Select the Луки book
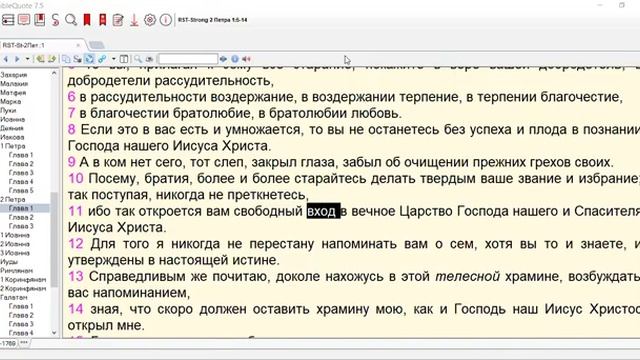This screenshot has height=360, width=640. 8,111
